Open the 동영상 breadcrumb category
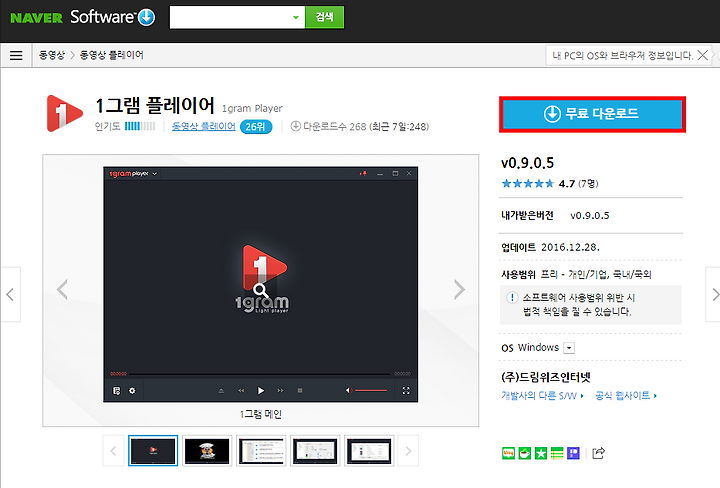The width and height of the screenshot is (720, 488). (x=51, y=55)
